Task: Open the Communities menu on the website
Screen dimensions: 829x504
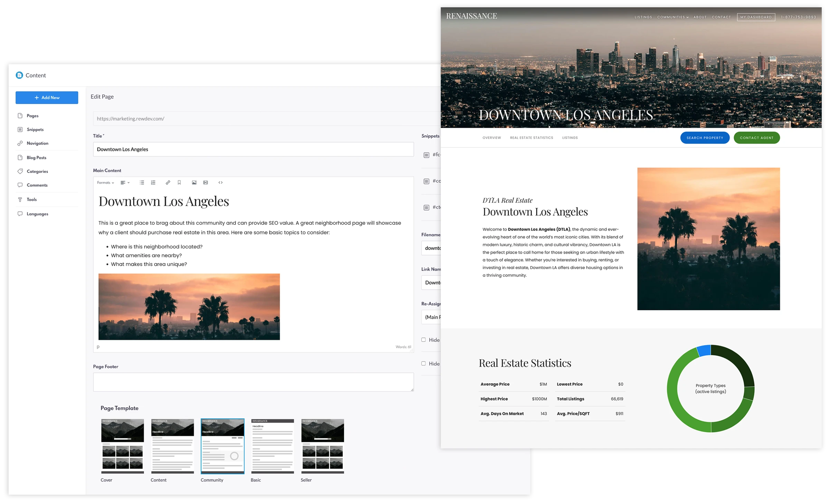Action: pyautogui.click(x=673, y=17)
